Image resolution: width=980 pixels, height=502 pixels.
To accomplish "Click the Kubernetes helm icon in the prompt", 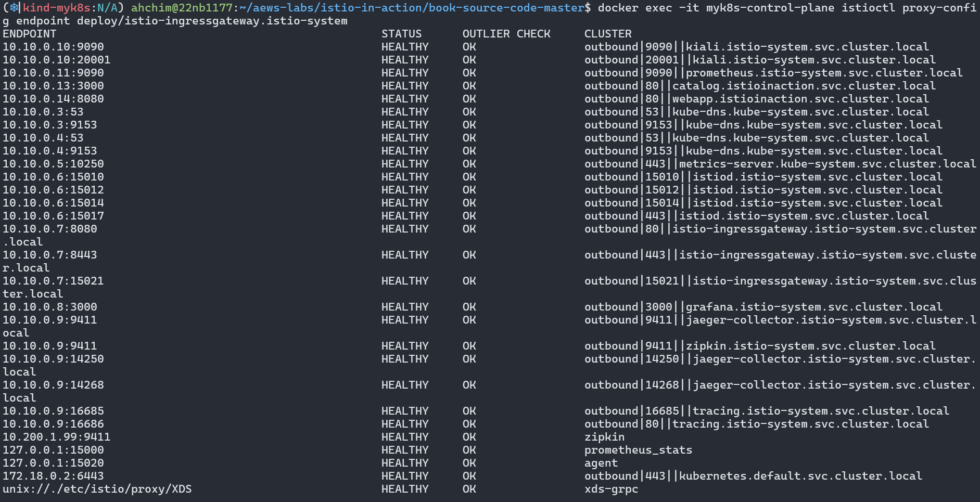I will point(14,8).
